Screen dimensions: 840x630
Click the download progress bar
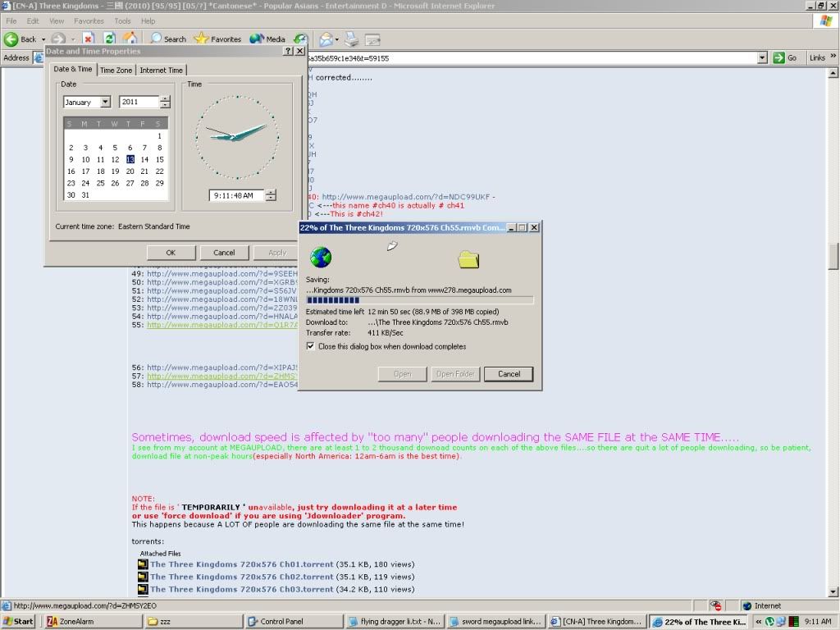419,300
